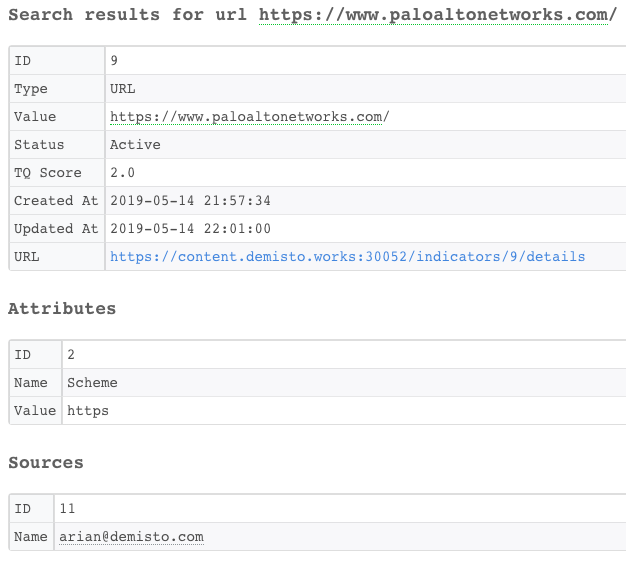The image size is (626, 564).
Task: Click the attribute name 'Scheme'
Action: click(92, 382)
